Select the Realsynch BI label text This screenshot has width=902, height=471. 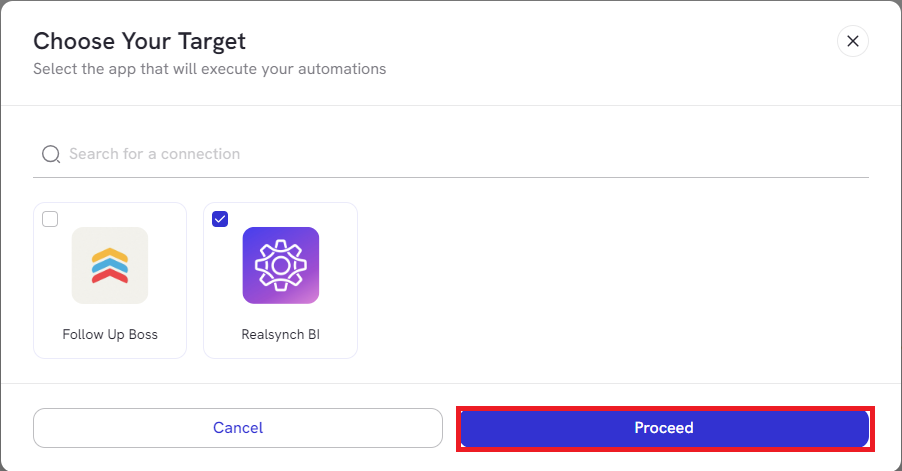[x=280, y=334]
